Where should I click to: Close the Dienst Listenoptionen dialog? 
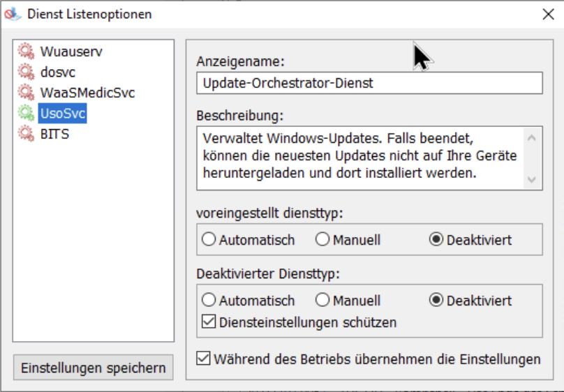tap(548, 13)
